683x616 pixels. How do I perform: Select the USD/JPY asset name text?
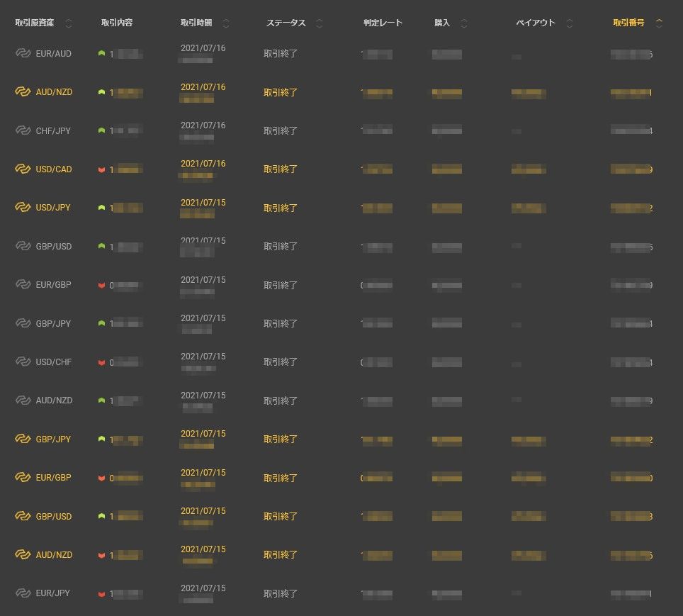pos(54,208)
